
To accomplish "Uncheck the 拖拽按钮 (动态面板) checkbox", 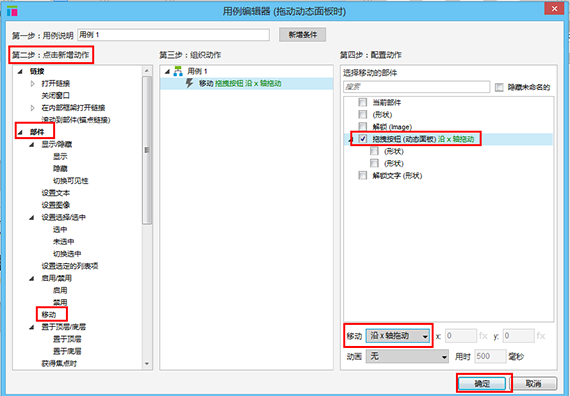I will [362, 139].
